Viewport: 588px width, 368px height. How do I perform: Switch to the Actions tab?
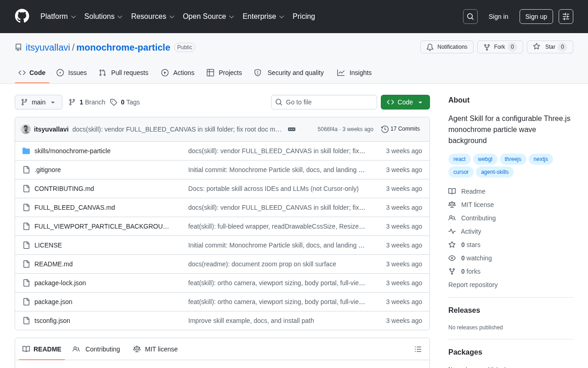(178, 73)
